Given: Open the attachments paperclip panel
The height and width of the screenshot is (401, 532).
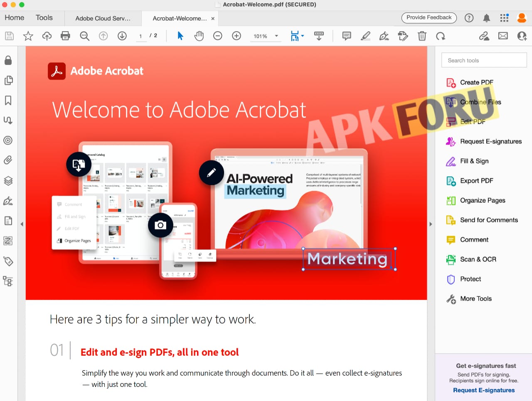Looking at the screenshot, I should 8,160.
